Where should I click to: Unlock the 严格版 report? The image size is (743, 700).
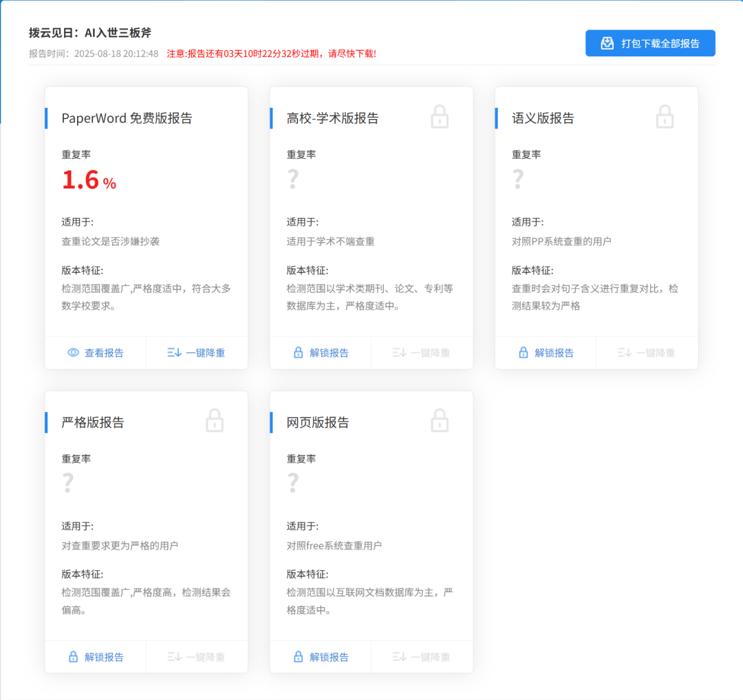[96, 657]
